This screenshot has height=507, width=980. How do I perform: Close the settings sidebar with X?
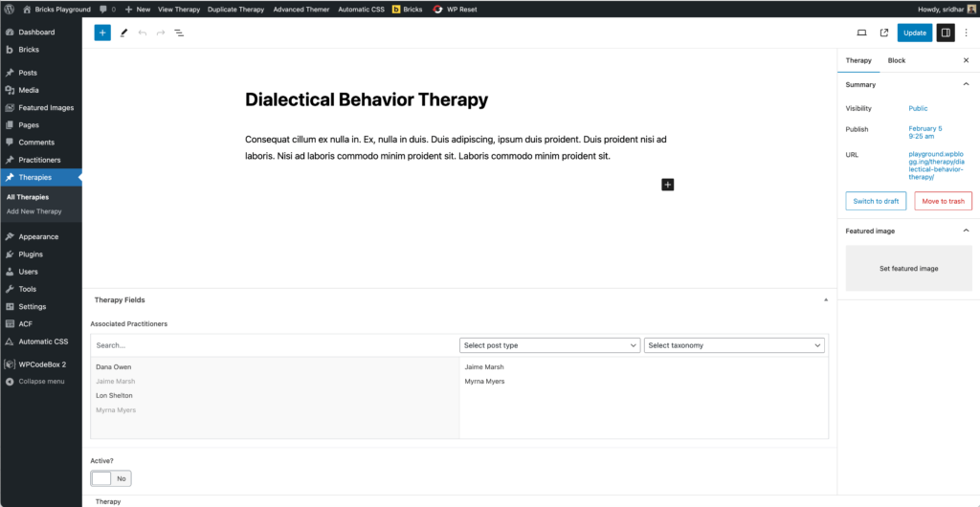[x=967, y=60]
